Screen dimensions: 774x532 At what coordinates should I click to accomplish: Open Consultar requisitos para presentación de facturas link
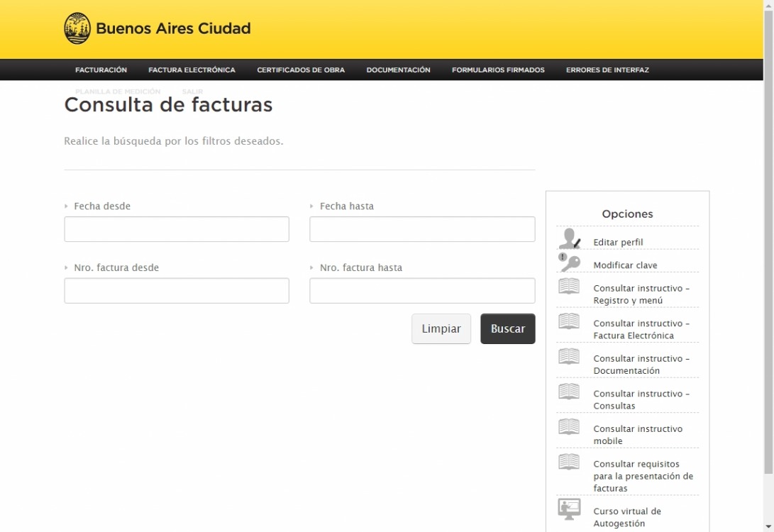[643, 476]
